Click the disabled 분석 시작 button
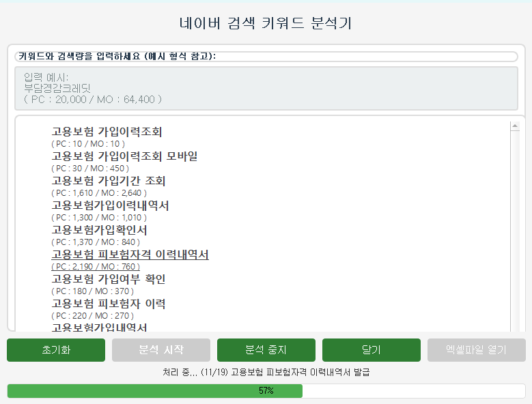Viewport: 532px width, 404px height. (161, 350)
